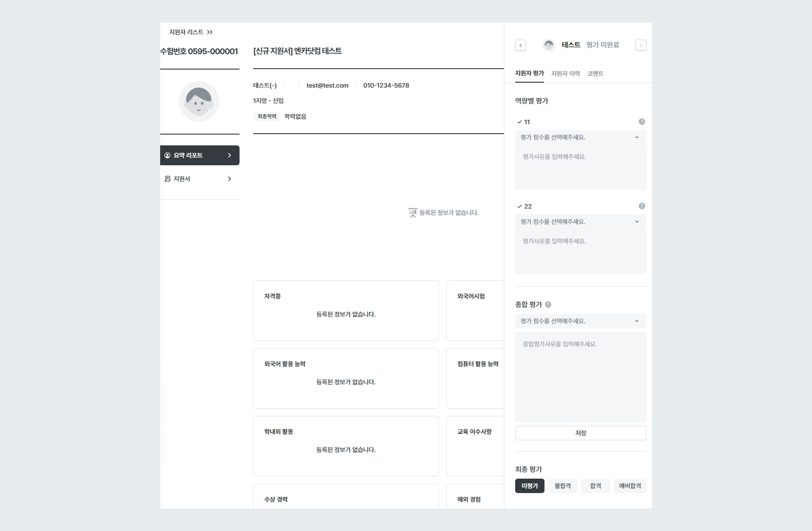This screenshot has width=812, height=531.
Task: Open help tooltip next to 종합 평가
Action: pos(548,304)
